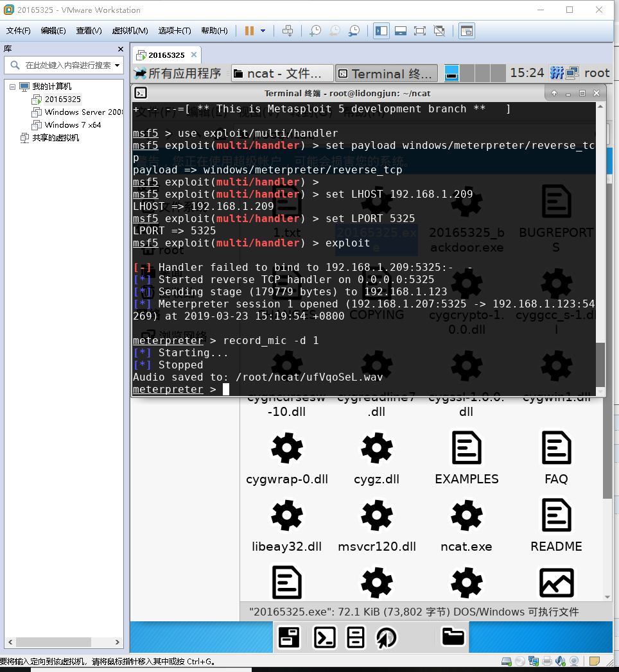
Task: Click the Terminal window title bar icon
Action: [141, 93]
